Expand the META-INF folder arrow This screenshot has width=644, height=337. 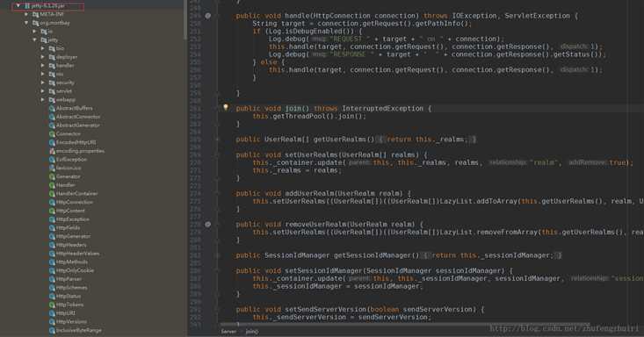pyautogui.click(x=26, y=14)
